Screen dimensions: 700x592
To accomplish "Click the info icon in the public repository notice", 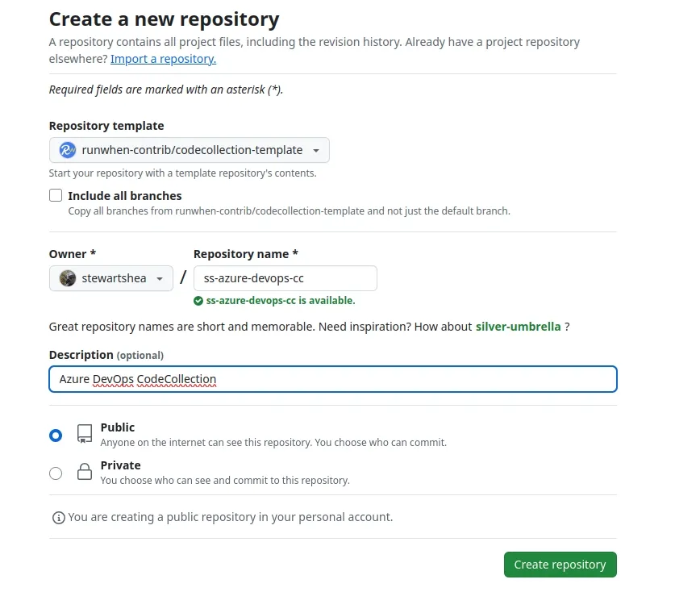I will pos(59,517).
